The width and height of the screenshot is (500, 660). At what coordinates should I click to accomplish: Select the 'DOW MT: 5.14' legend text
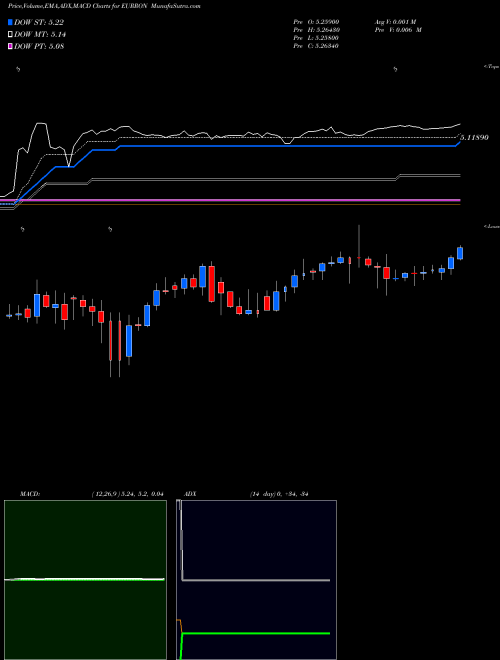coord(40,35)
